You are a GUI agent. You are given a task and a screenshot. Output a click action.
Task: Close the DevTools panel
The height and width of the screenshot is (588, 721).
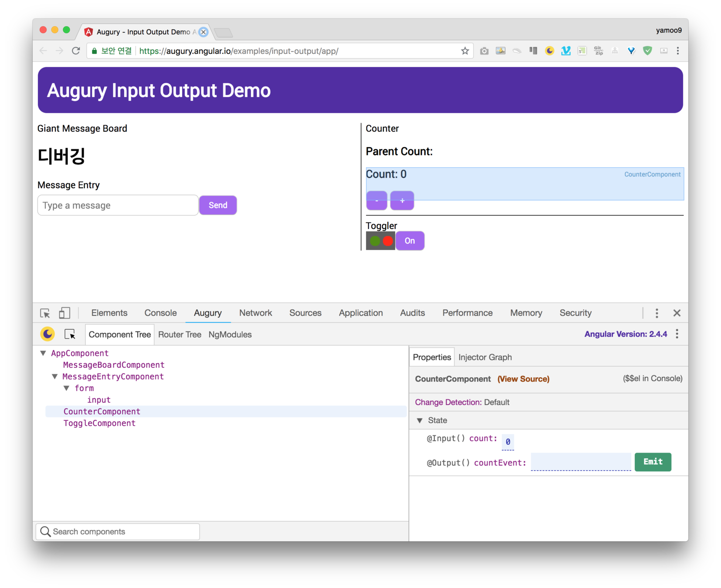[x=677, y=313]
